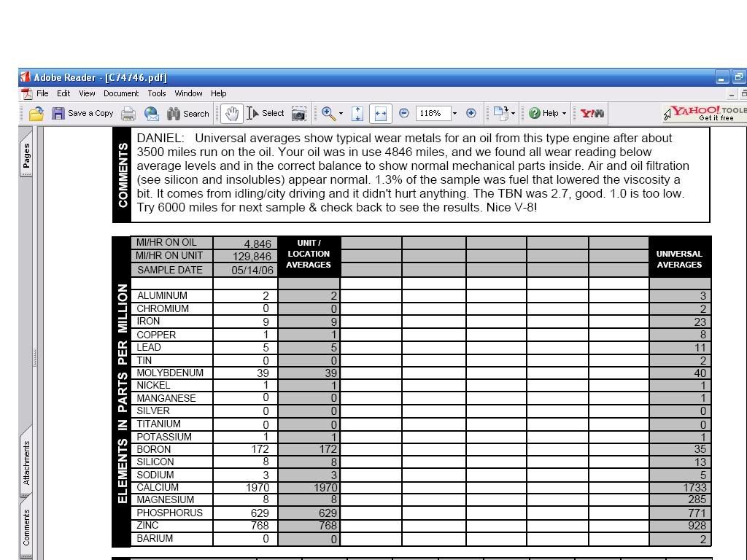Click the Select tool label
The height and width of the screenshot is (560, 747).
click(x=273, y=113)
